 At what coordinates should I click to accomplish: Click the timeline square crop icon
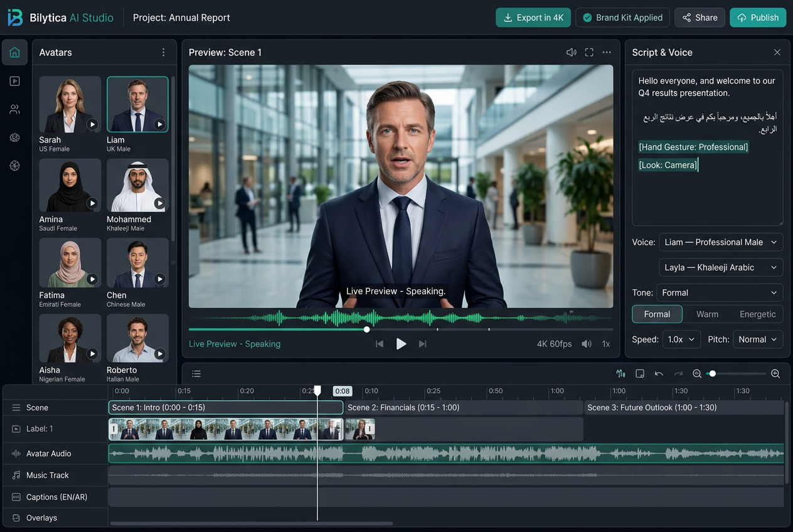pos(640,373)
